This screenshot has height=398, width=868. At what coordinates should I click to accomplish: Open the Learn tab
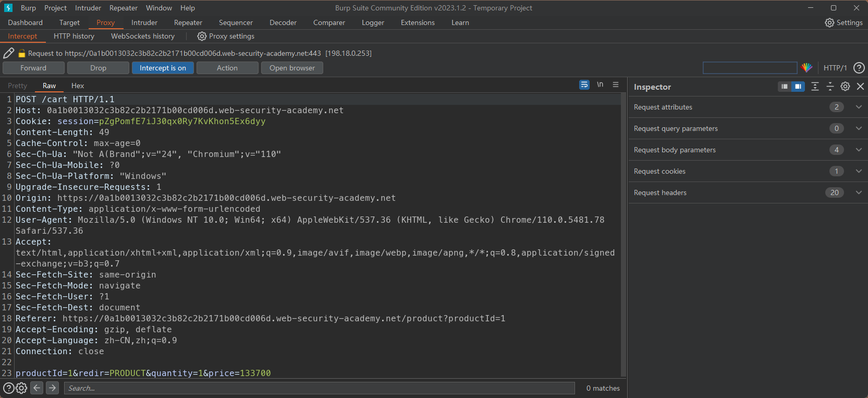[460, 22]
